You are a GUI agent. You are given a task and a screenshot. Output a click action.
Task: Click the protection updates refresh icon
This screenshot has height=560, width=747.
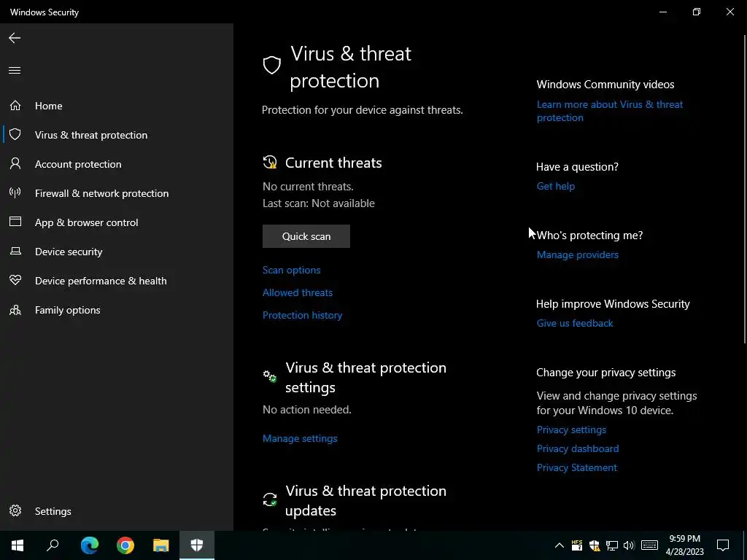270,499
